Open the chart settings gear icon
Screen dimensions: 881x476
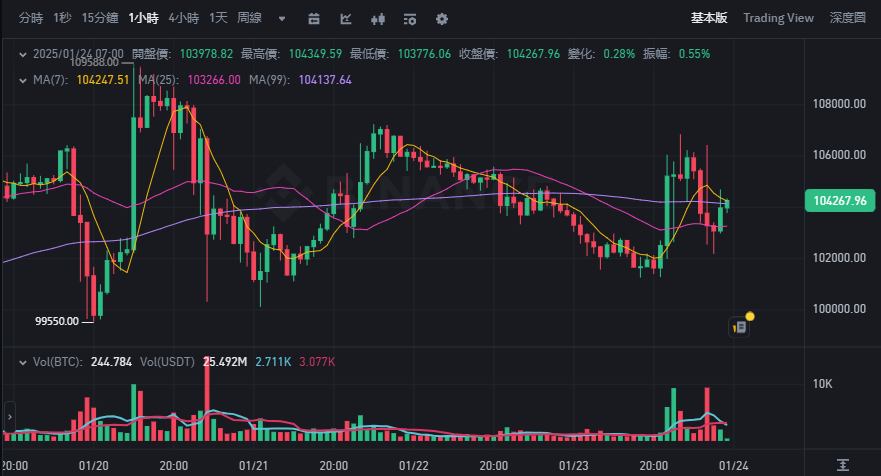click(442, 19)
